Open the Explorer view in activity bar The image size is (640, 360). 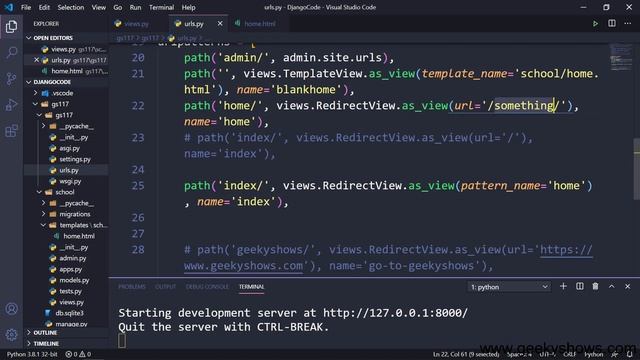(11, 27)
